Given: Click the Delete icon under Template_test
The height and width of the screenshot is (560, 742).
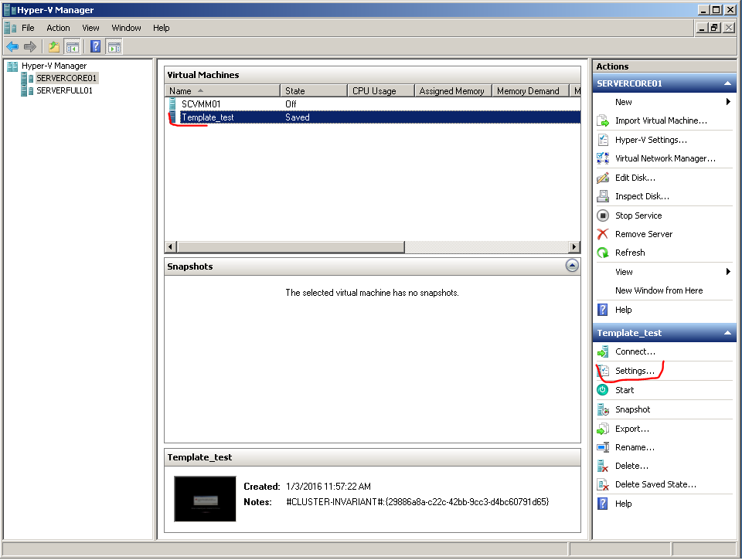Looking at the screenshot, I should 603,467.
